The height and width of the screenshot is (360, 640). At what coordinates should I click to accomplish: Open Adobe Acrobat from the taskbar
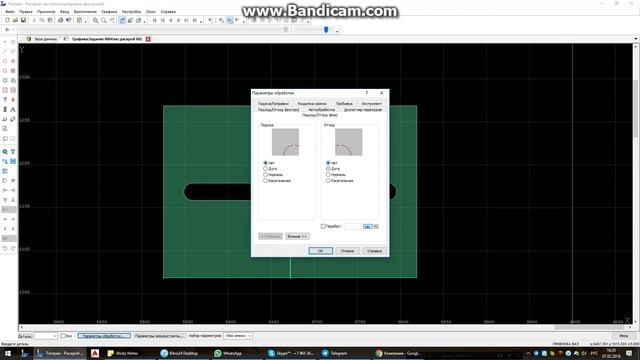coord(95,353)
